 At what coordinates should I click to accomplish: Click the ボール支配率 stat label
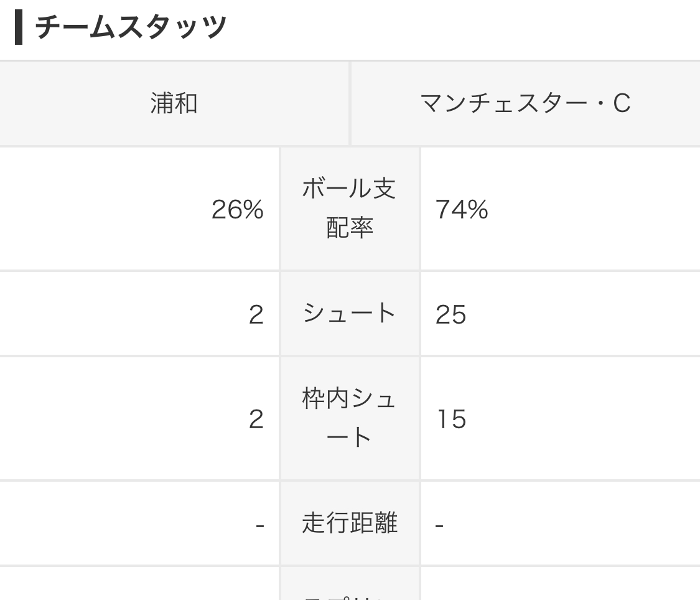350,208
